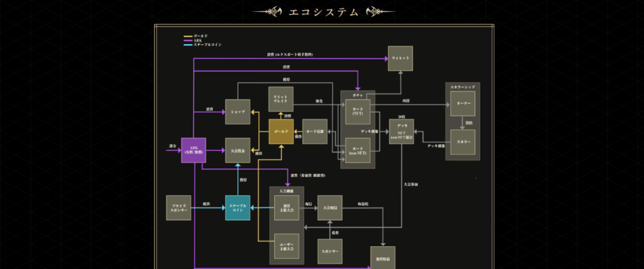Click the スポンサー node below 大会配信

(x=330, y=251)
